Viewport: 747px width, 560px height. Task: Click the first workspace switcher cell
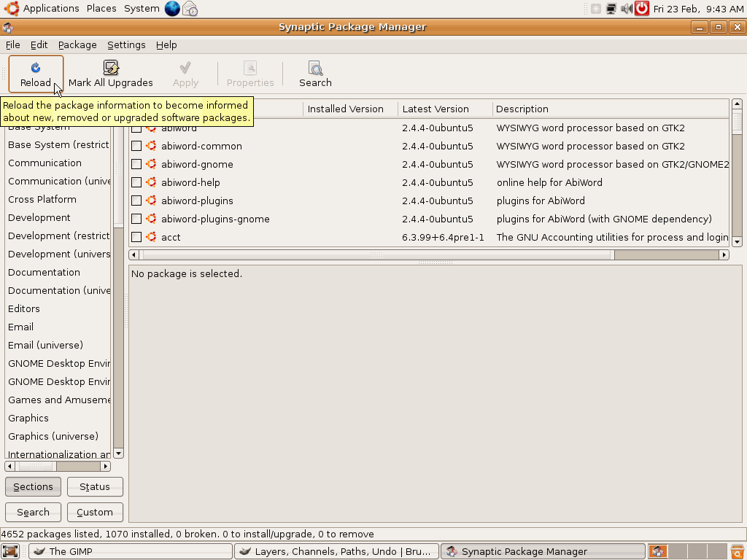[658, 551]
